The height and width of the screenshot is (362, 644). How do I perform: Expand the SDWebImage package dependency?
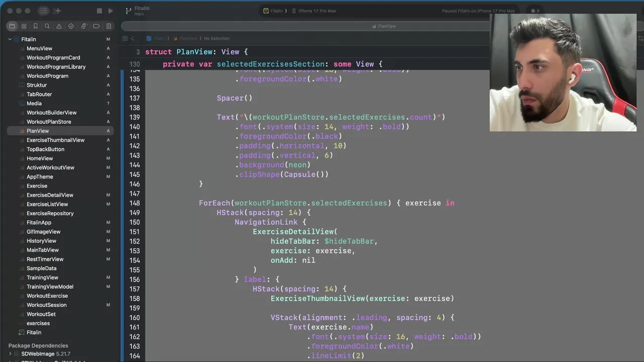10,354
